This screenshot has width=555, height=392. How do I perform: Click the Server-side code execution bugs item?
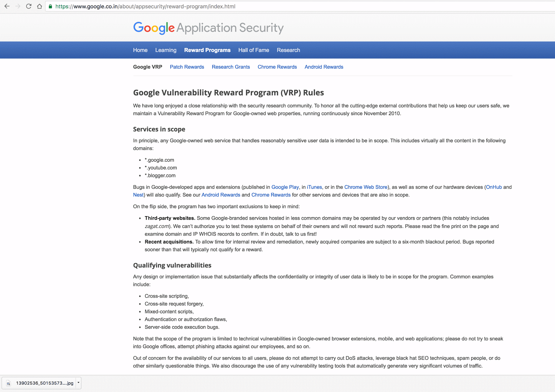pyautogui.click(x=182, y=327)
